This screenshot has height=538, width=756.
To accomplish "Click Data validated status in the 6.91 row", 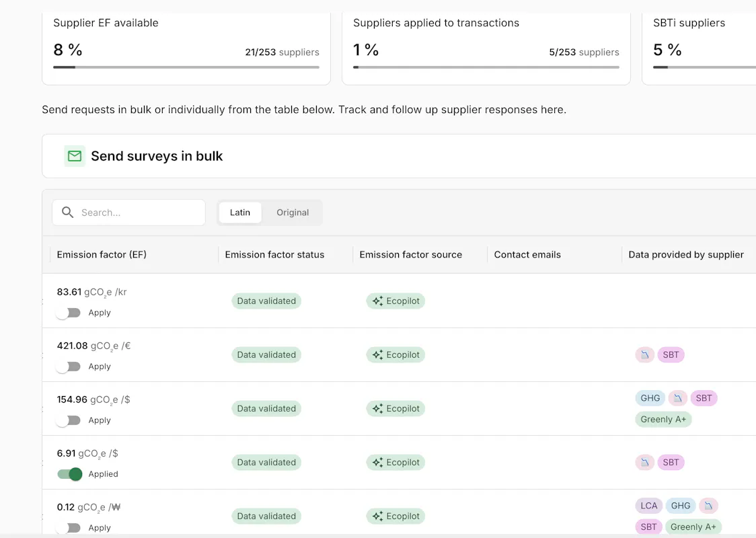I will (266, 462).
